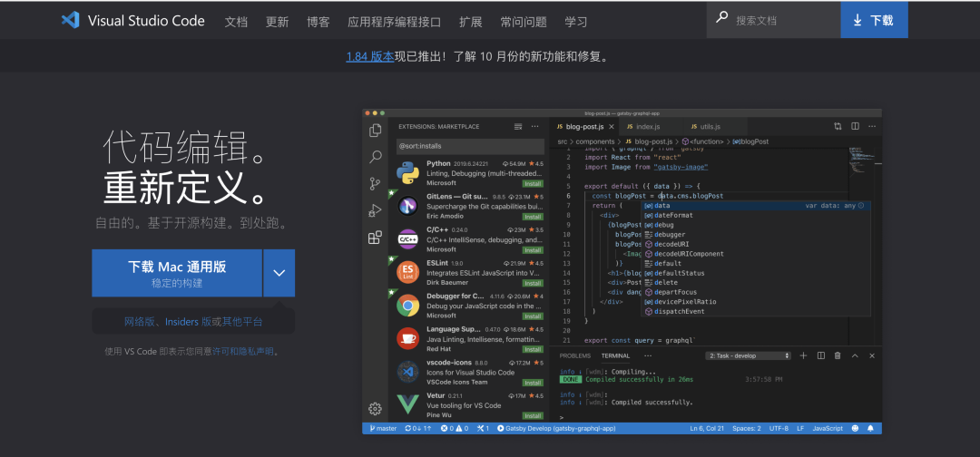Open 文档 in the top navigation
Image resolution: width=980 pixels, height=457 pixels.
[x=236, y=22]
